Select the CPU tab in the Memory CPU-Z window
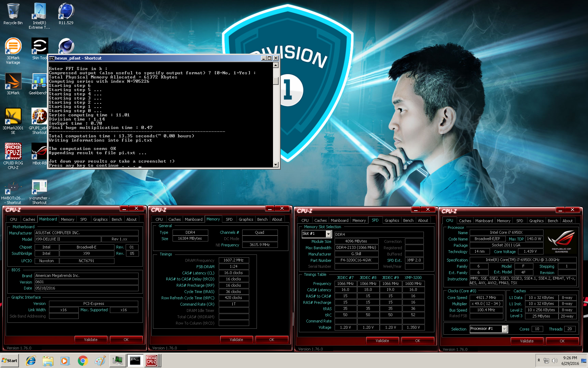588x368 pixels. point(159,219)
